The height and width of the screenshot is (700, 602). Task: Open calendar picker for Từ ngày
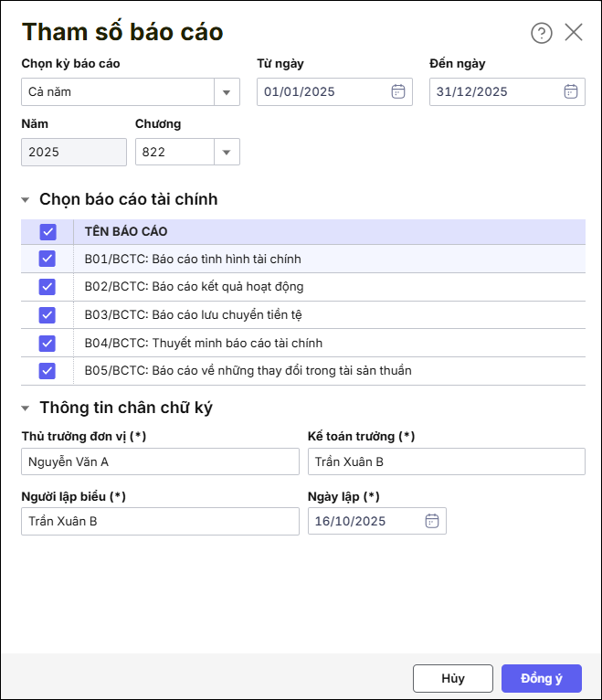coord(397,91)
